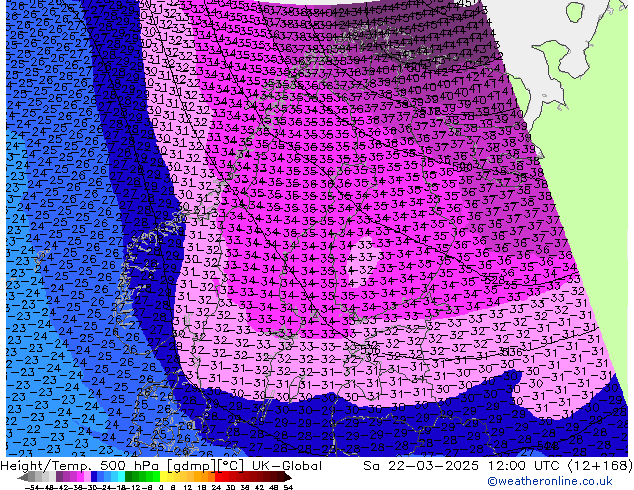Click the legend scale label '-12'
Viewport: 634px width, 490px height.
[x=133, y=487]
